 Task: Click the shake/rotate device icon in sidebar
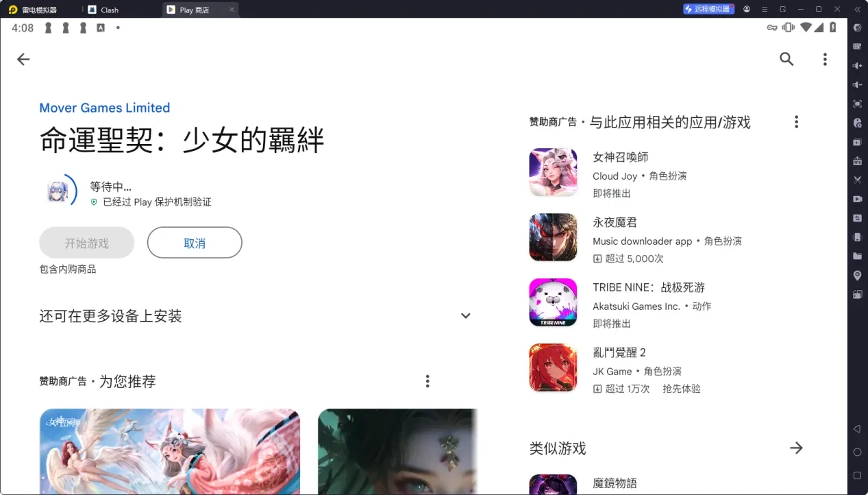point(857,237)
